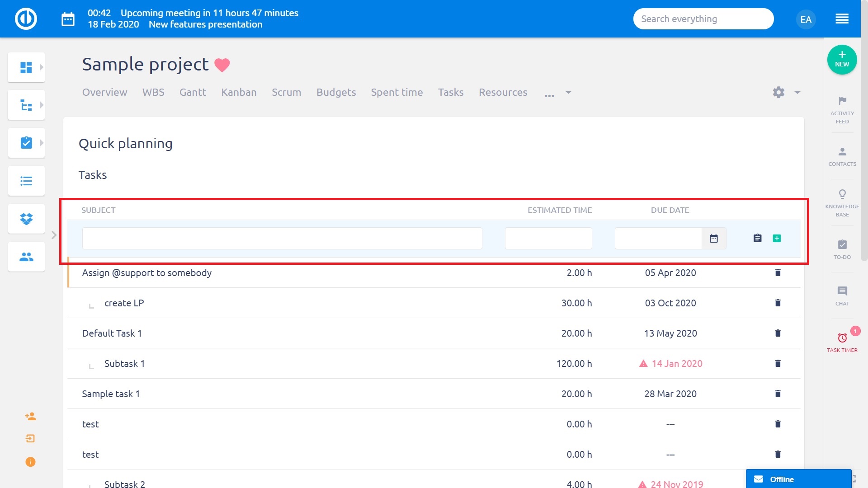Click the Subject input field

coord(282,238)
